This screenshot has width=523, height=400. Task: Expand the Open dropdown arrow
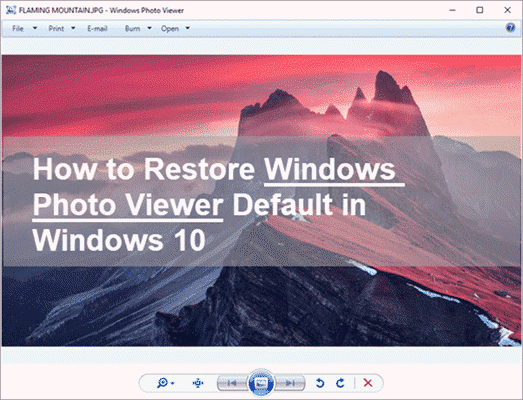pos(187,28)
